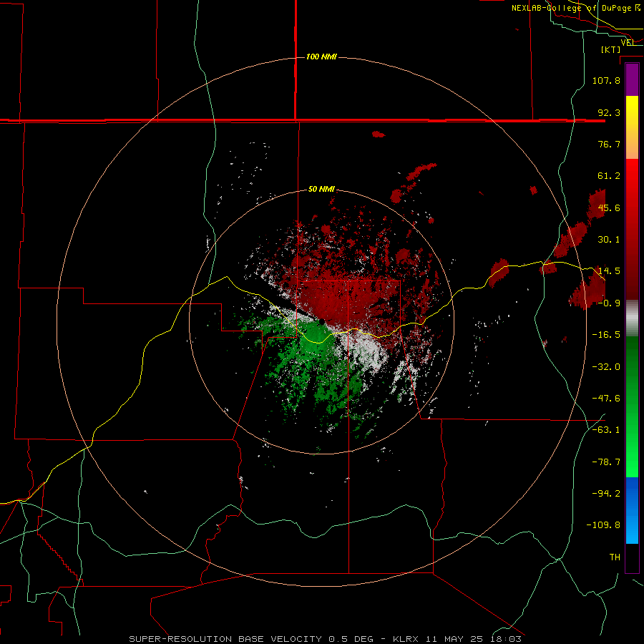Click the 45.6 scale value
The height and width of the screenshot is (644, 644).
click(x=609, y=208)
